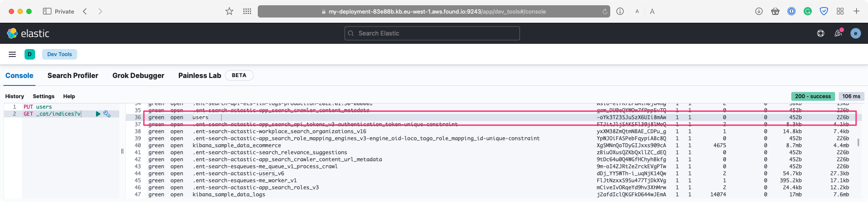Bookmark the page with star icon
This screenshot has width=868, height=202.
[229, 11]
